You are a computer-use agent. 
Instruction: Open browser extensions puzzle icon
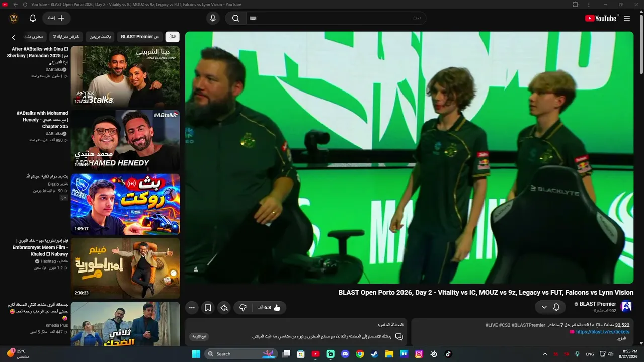click(576, 4)
